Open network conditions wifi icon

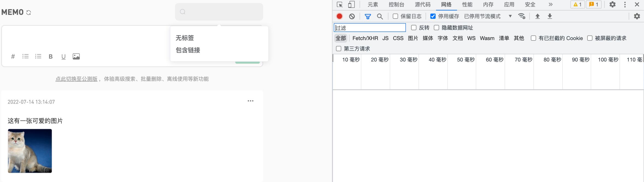pos(522,16)
